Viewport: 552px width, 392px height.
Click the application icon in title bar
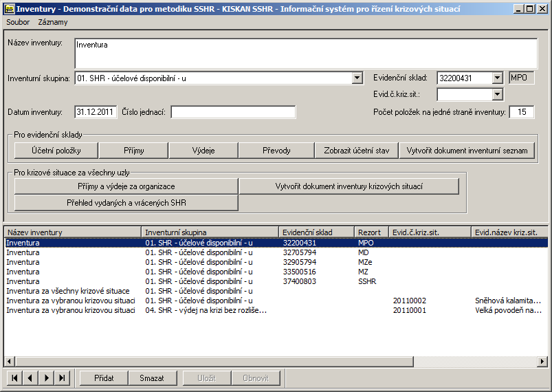[10, 9]
